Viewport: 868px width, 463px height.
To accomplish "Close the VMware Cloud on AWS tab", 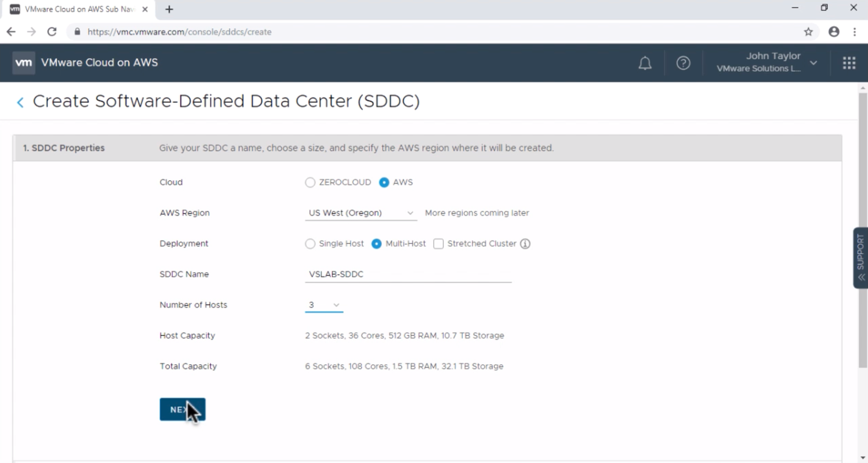I will [145, 9].
